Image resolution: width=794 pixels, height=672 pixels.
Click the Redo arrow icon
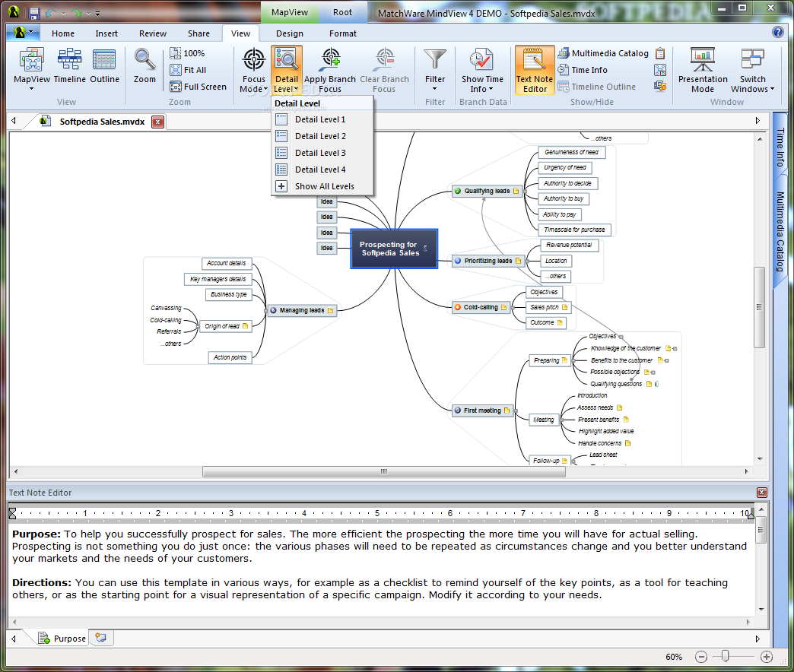[76, 13]
